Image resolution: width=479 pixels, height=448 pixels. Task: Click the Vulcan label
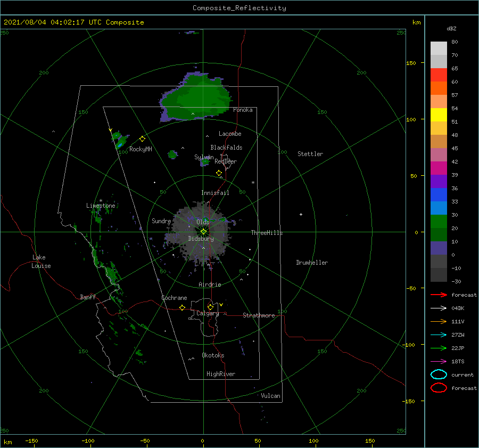(x=270, y=396)
